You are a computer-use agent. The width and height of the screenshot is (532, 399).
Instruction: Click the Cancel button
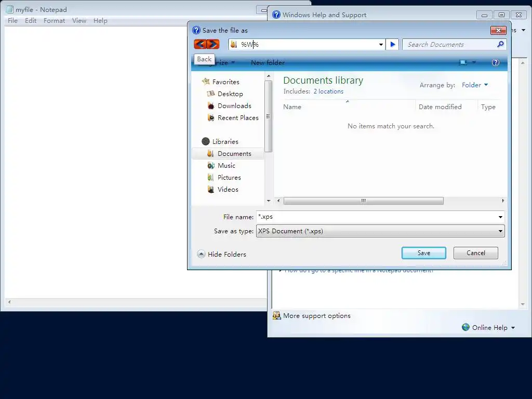(476, 253)
